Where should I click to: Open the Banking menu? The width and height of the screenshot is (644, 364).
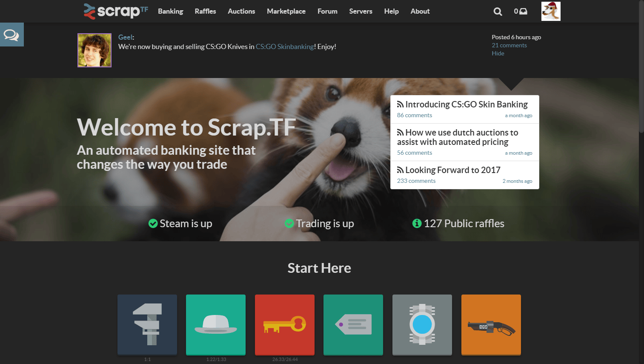[x=170, y=11]
